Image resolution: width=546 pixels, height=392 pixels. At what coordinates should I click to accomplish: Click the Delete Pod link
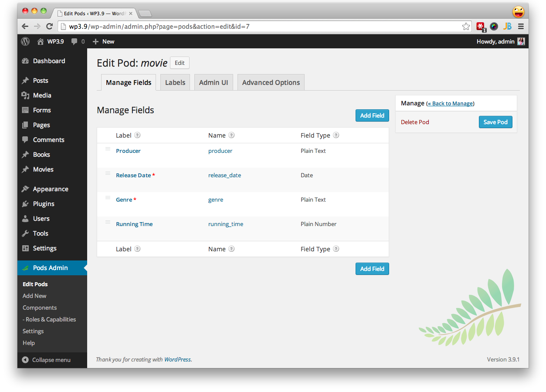[415, 122]
